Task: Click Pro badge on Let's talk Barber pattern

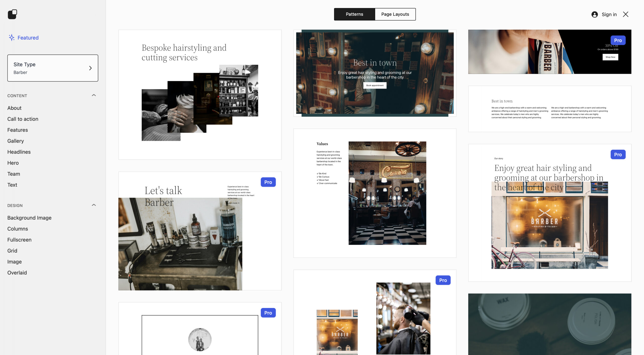Action: [268, 182]
